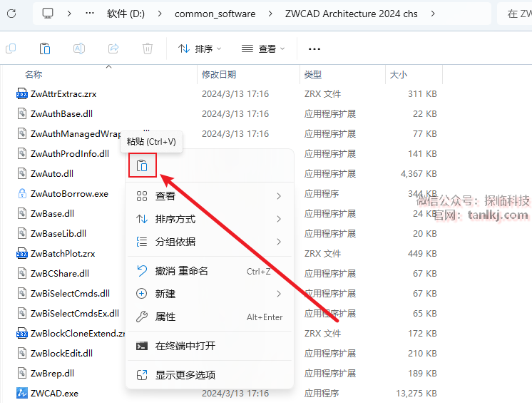Sort by the 修改日期 column header
This screenshot has width=532, height=410.
pyautogui.click(x=219, y=75)
